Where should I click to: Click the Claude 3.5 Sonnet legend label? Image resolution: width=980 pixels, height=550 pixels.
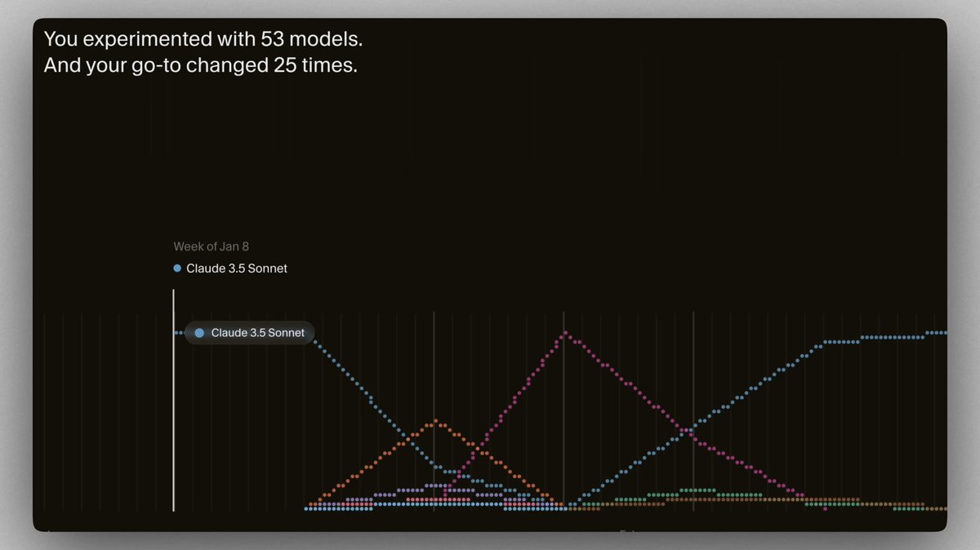click(x=237, y=268)
